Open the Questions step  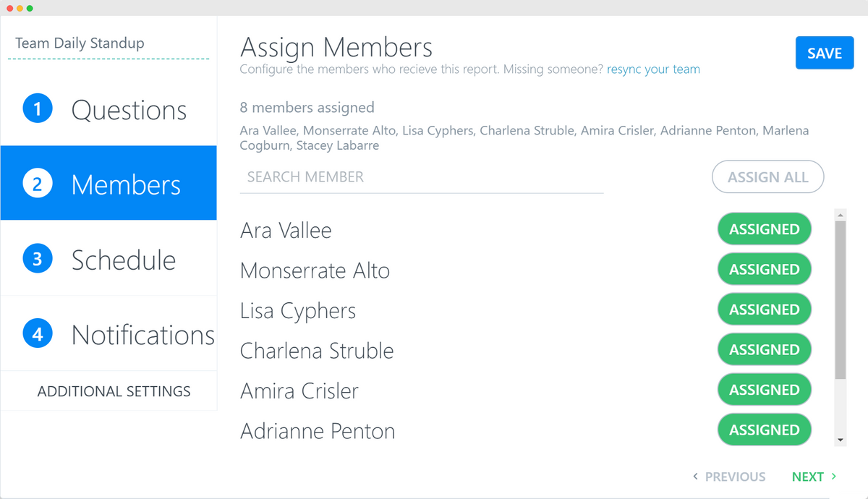click(129, 110)
